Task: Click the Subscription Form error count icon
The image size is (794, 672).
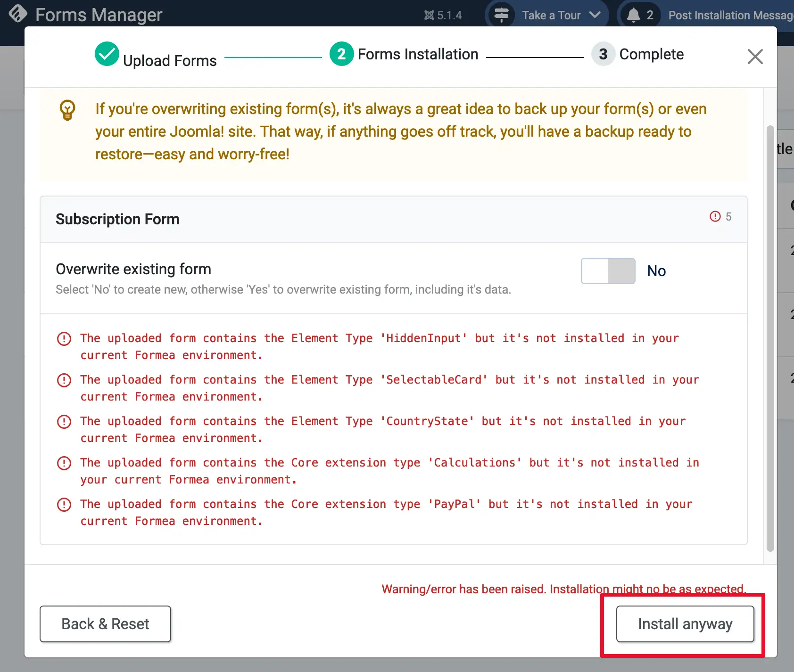Action: tap(715, 216)
